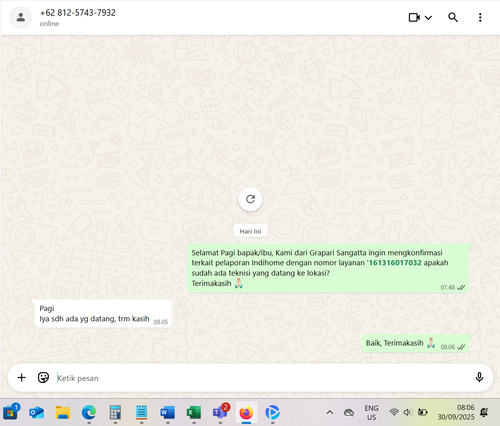Viewport: 500px width, 426px height.
Task: Open Wi-Fi network settings tray icon
Action: (x=394, y=412)
